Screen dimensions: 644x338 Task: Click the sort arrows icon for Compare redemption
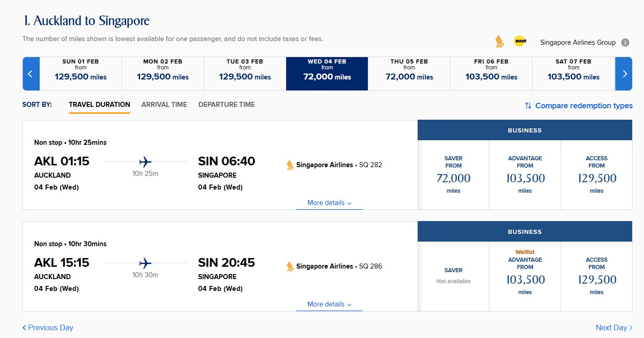click(x=528, y=106)
